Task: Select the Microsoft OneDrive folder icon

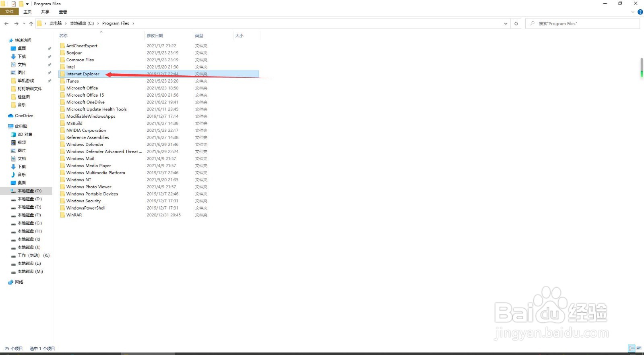Action: pyautogui.click(x=62, y=102)
